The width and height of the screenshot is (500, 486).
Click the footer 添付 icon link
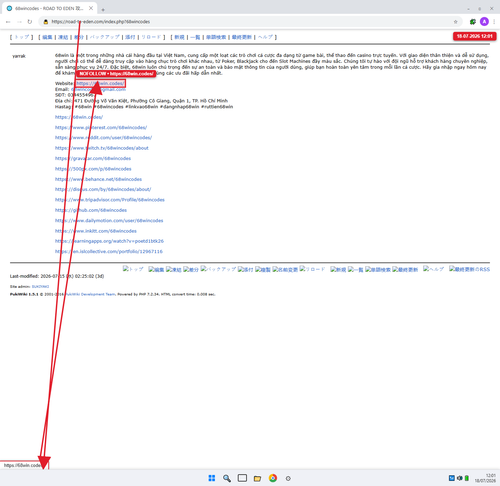(x=246, y=269)
